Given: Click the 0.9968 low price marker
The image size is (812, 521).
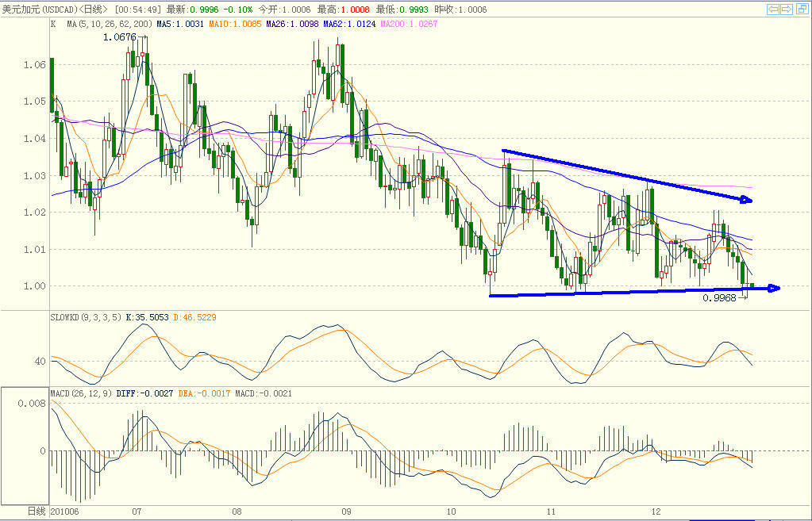Looking at the screenshot, I should click(719, 298).
